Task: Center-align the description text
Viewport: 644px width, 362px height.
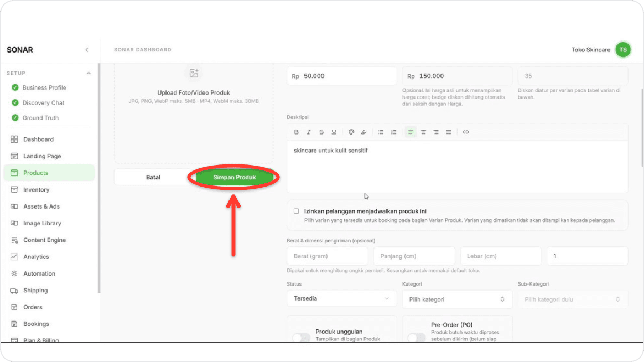Action: point(423,132)
